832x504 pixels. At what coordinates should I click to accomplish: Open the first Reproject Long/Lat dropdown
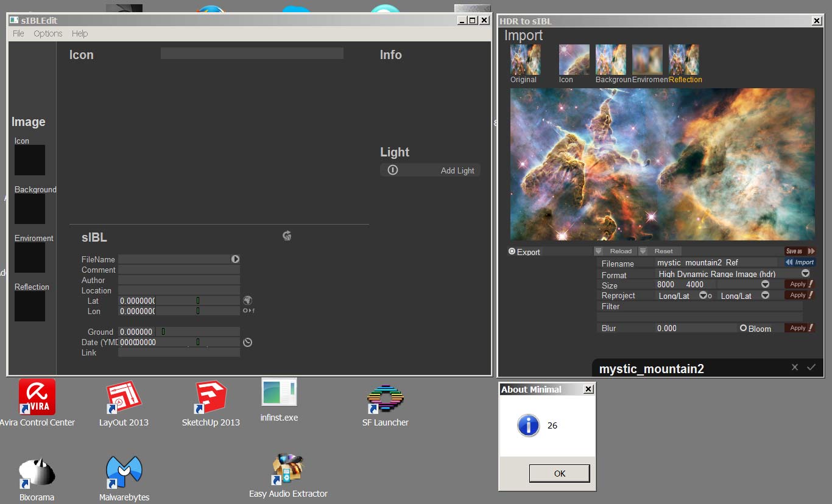pyautogui.click(x=703, y=295)
